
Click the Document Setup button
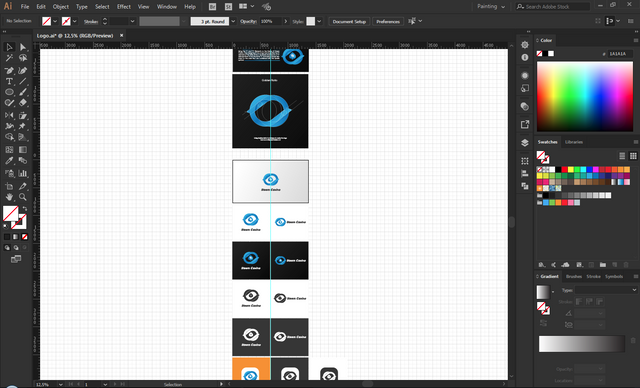tap(349, 21)
